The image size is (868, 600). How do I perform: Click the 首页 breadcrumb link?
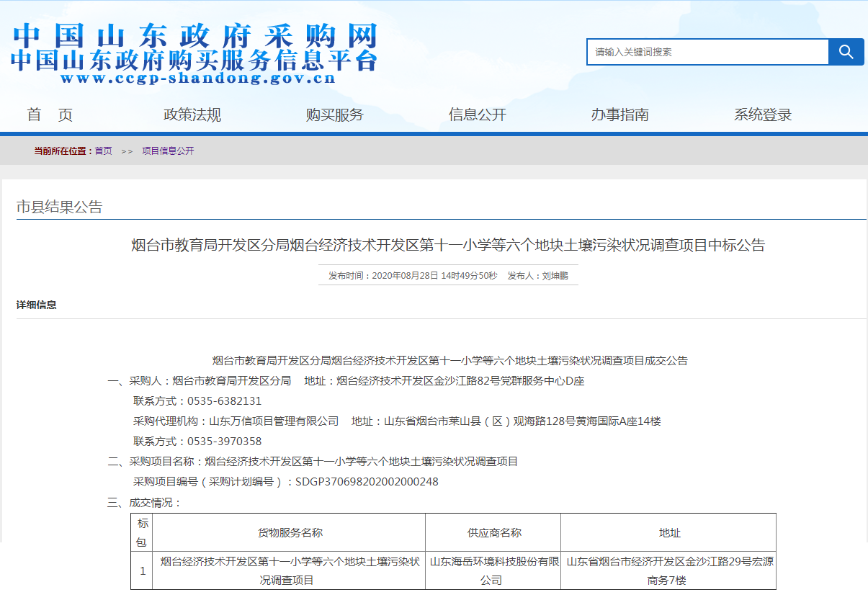pos(103,151)
